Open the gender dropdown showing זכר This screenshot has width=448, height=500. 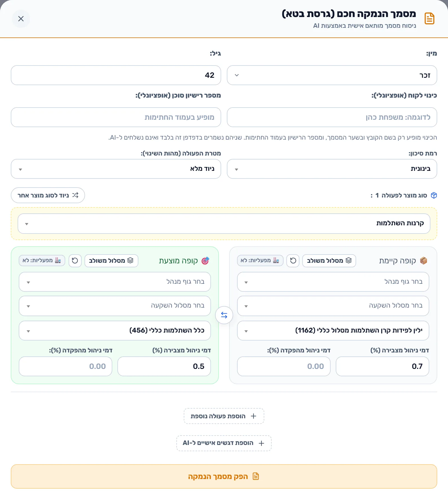coord(332,75)
